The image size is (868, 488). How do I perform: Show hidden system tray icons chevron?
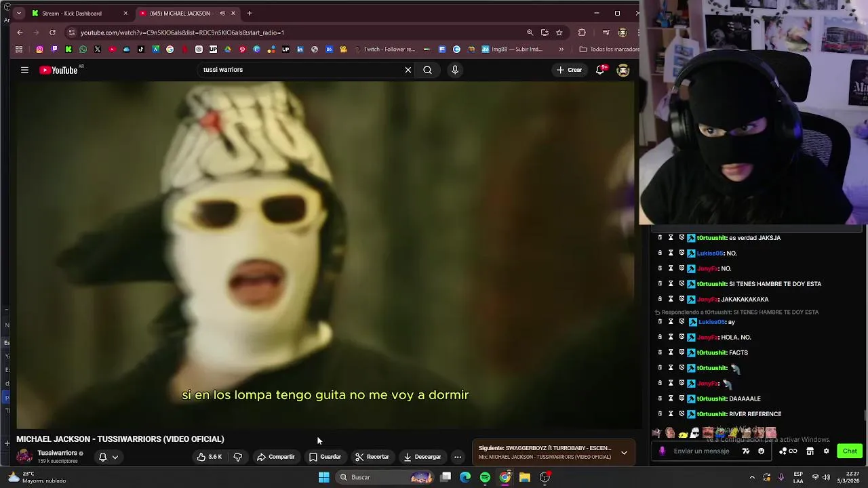tap(752, 477)
